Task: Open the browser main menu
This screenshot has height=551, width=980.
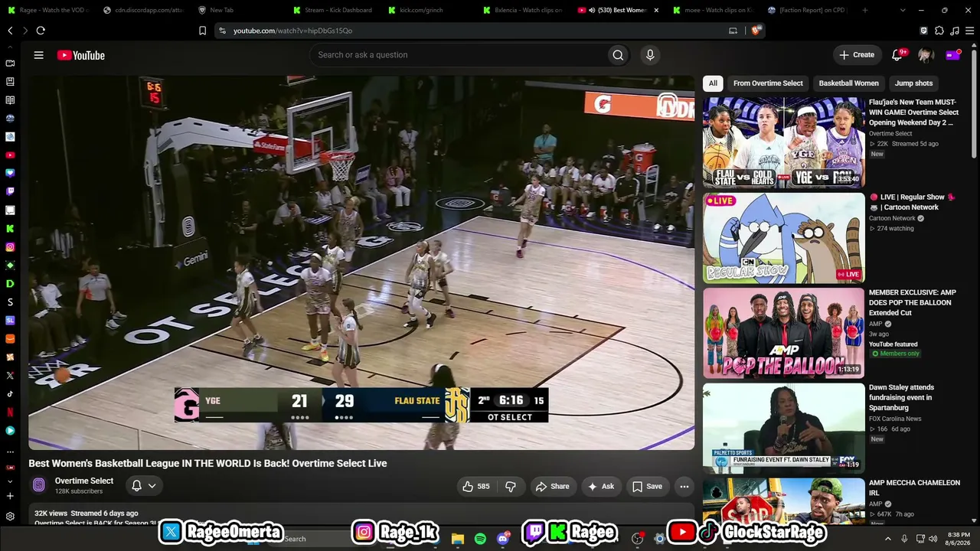Action: (x=970, y=31)
